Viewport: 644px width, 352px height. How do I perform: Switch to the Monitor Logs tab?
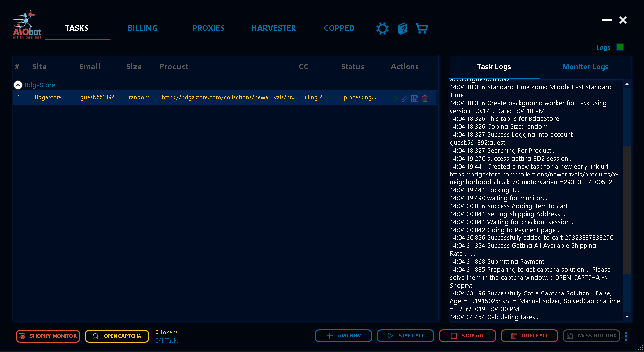(x=585, y=67)
